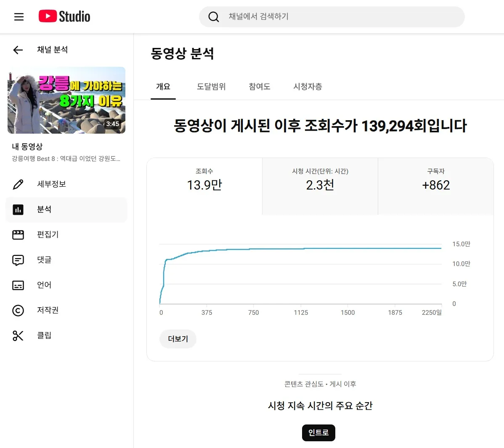Click the back arrow to channel analytics
504x448 pixels.
(18, 50)
